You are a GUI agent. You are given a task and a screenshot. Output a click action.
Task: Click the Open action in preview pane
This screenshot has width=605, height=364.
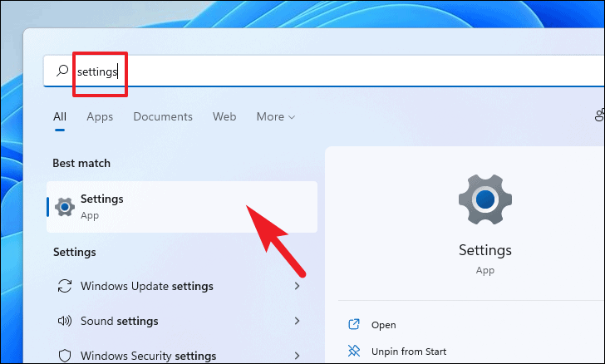(384, 325)
